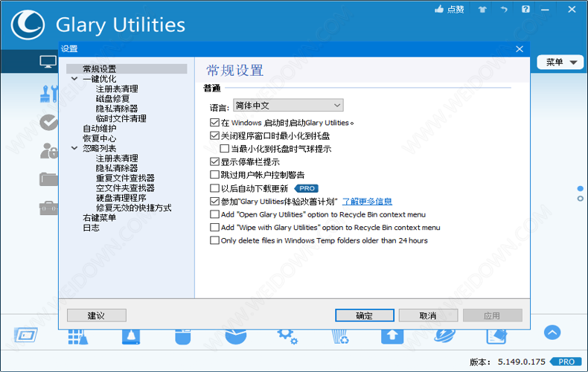Check 以后自动下载更新 option
Viewport: 588px width, 372px height.
pyautogui.click(x=214, y=188)
